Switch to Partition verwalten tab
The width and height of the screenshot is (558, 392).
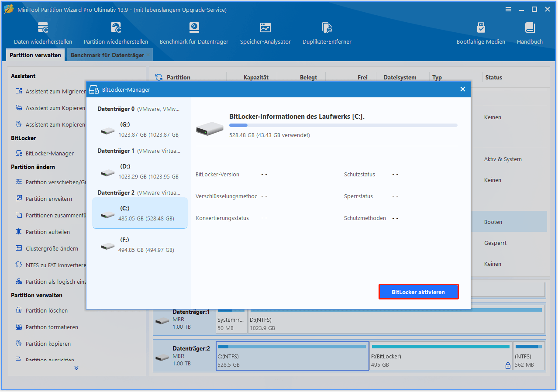click(x=35, y=55)
